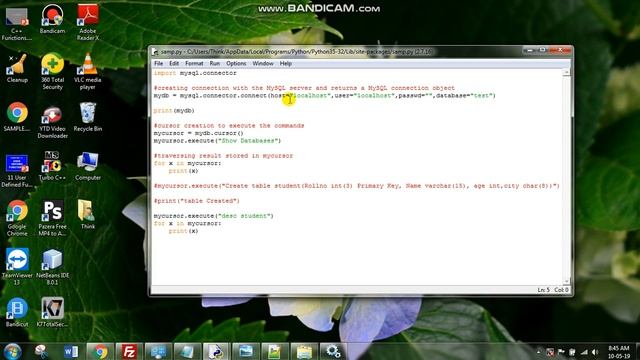
Task: Open YTD Video Downloader desktop icon
Action: pyautogui.click(x=52, y=121)
